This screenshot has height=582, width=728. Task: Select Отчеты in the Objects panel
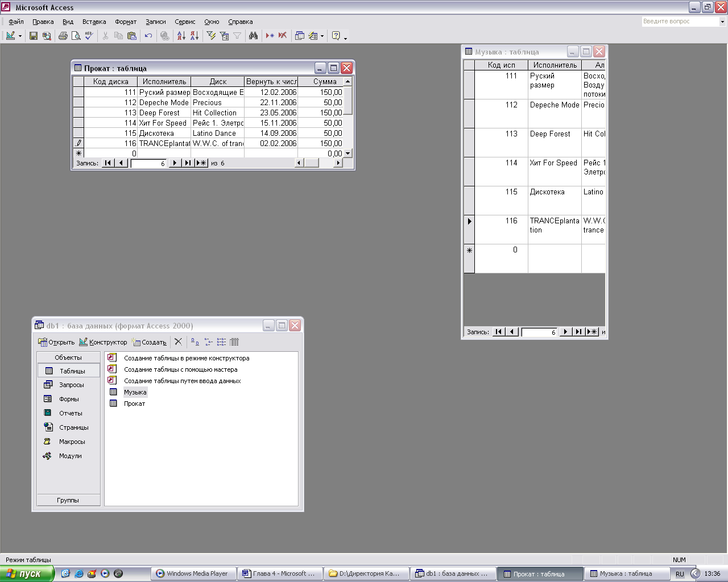[68, 413]
